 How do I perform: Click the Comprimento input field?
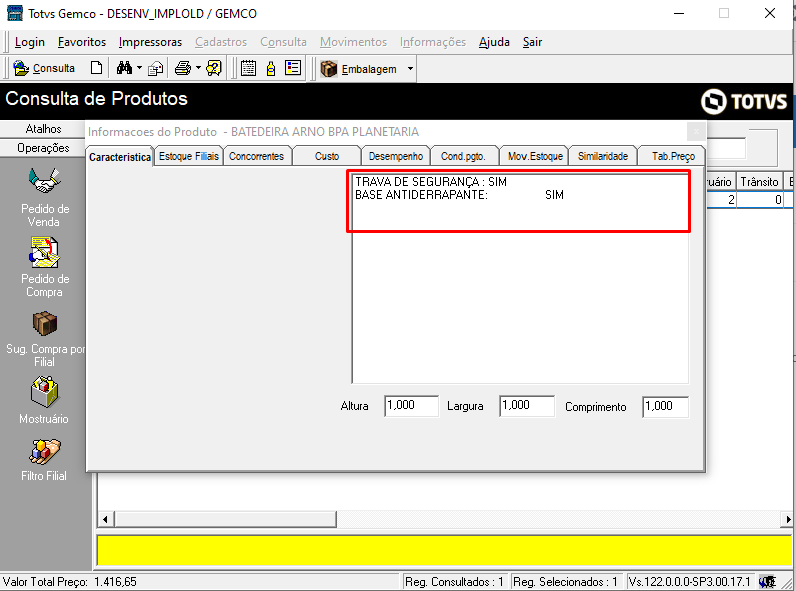pyautogui.click(x=666, y=407)
